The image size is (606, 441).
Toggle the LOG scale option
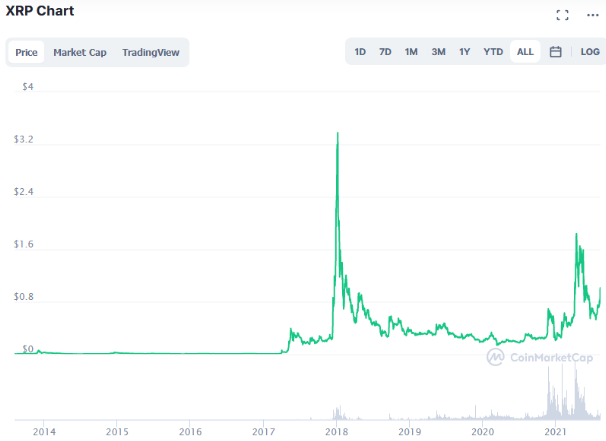tap(590, 52)
